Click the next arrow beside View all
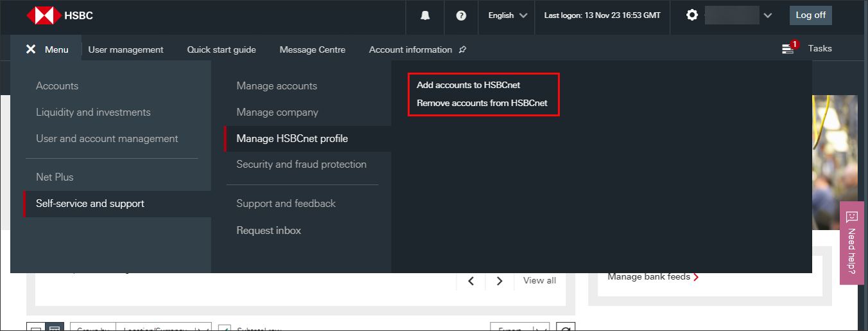 (499, 281)
